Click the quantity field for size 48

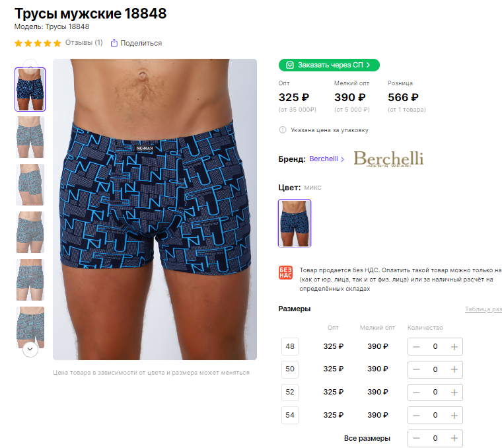pos(435,346)
